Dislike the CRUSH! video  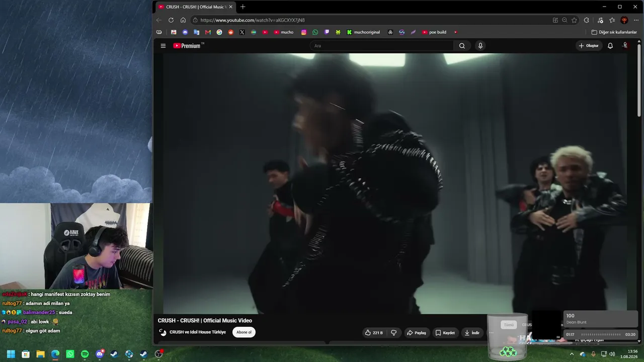394,332
